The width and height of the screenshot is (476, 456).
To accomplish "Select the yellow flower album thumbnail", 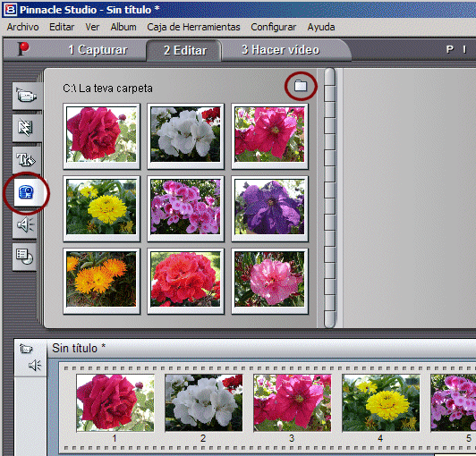I will click(101, 208).
